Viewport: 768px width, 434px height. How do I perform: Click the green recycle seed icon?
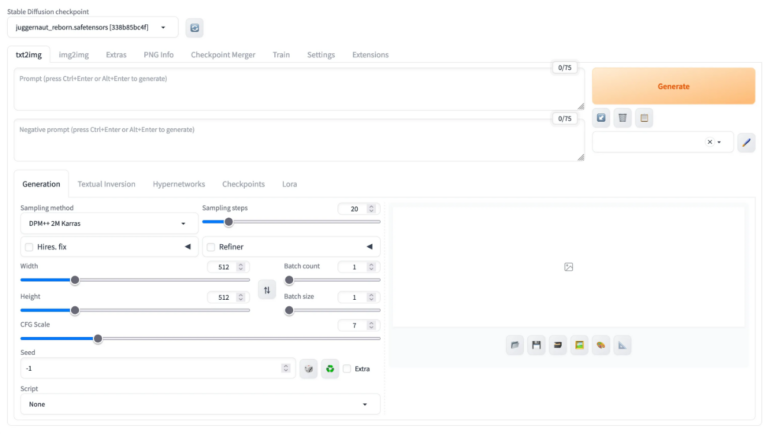pyautogui.click(x=330, y=369)
